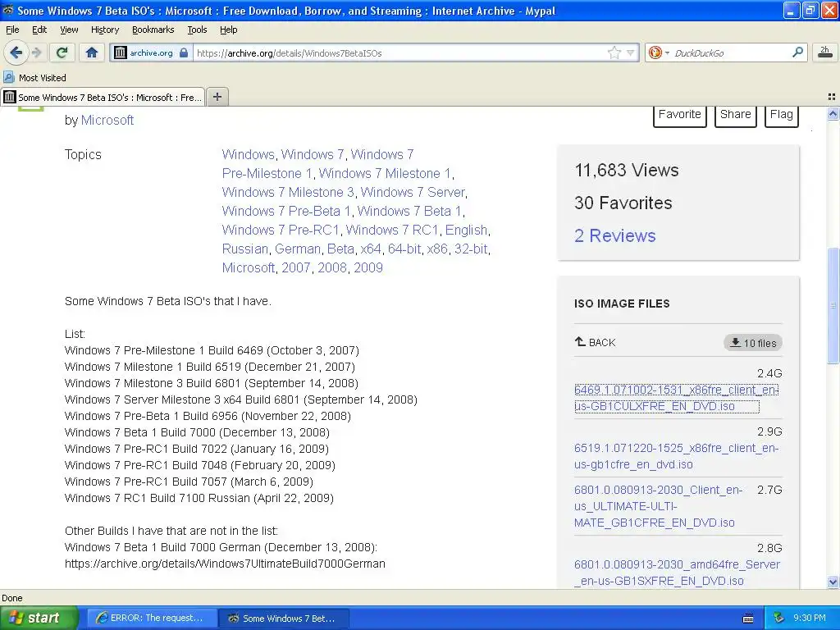Click the Some Windows 7 Bet taskbar button
This screenshot has width=840, height=630.
284,619
